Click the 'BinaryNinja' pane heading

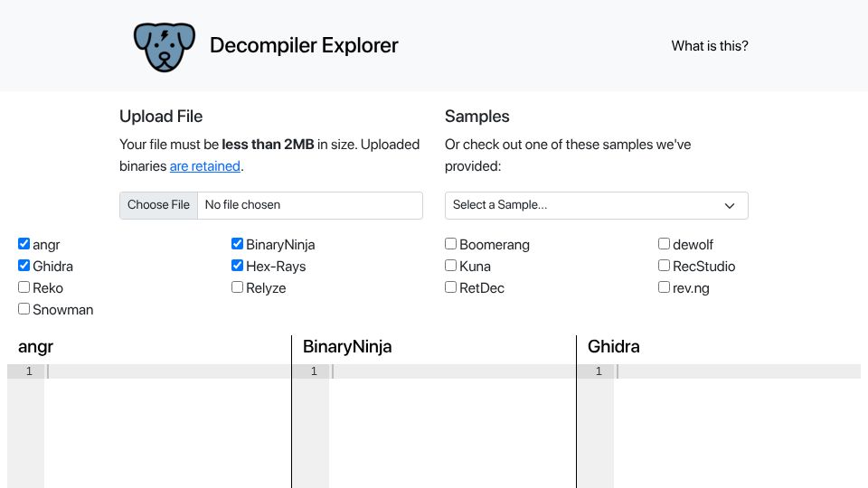click(x=347, y=346)
